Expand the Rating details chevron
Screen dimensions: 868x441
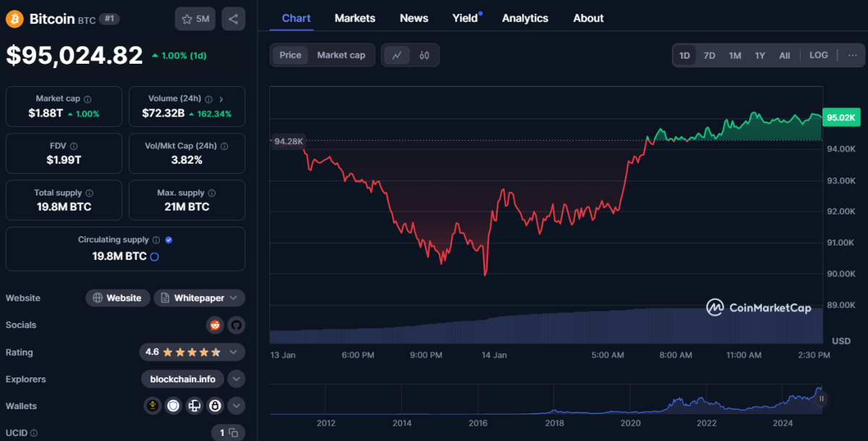[x=233, y=352]
